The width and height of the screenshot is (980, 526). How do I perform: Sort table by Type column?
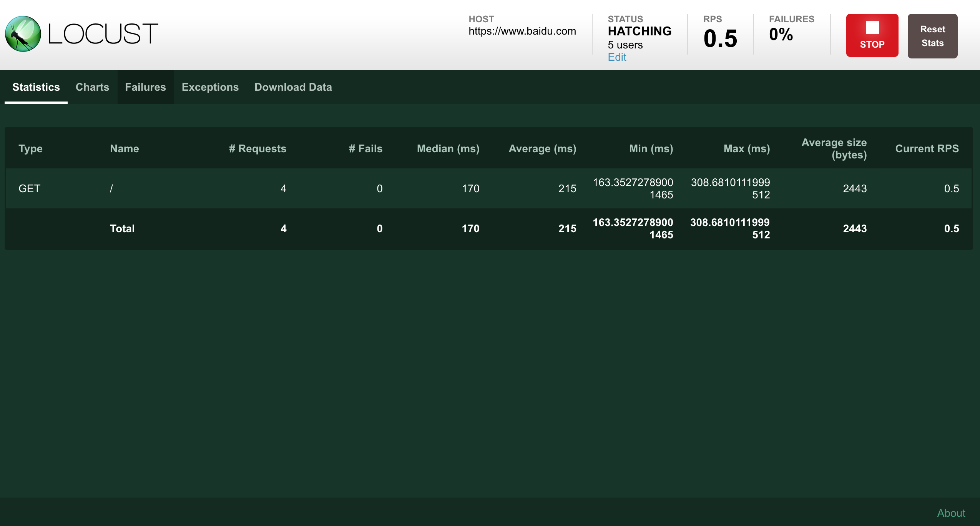point(30,149)
